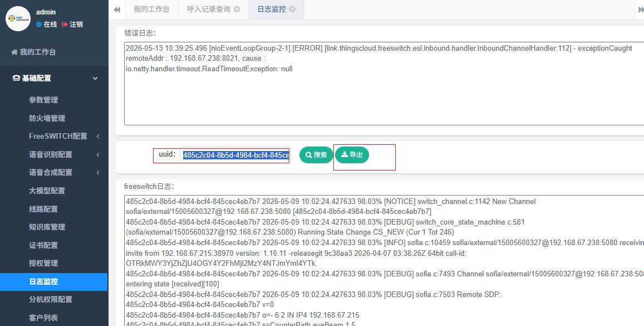Screen dimensions: 644x326
Task: Click the 'Remote SDP' log line
Action: click(x=313, y=294)
